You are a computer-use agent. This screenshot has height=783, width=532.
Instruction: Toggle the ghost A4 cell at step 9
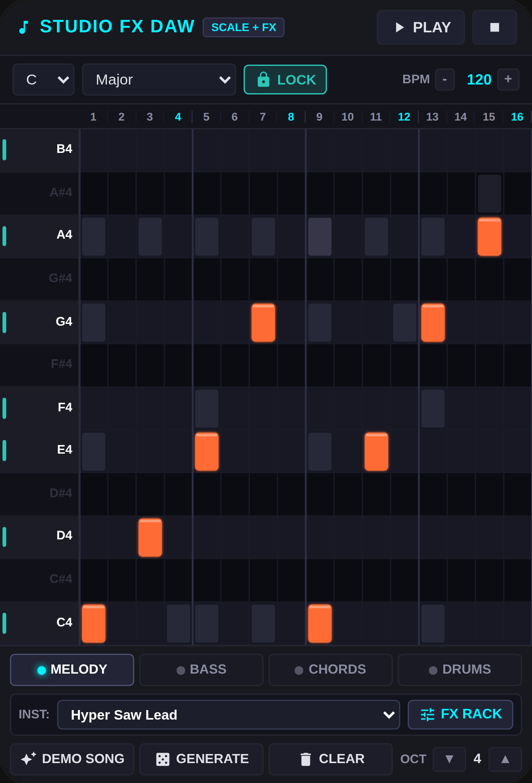320,237
